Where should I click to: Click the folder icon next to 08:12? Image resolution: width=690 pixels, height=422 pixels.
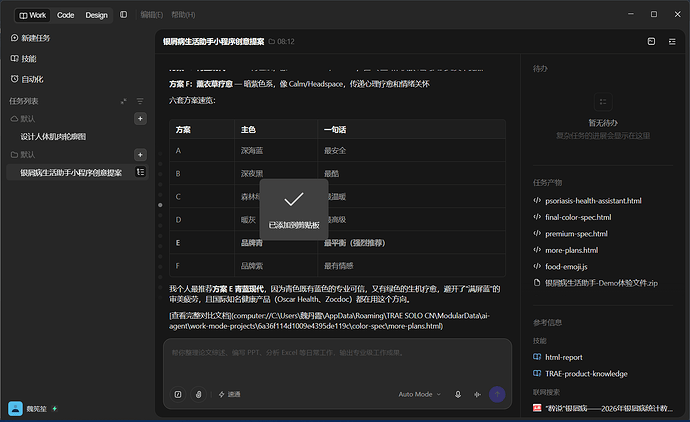pyautogui.click(x=272, y=41)
